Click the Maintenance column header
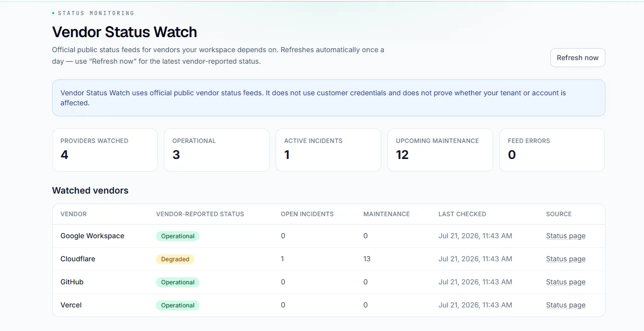Image resolution: width=644 pixels, height=331 pixels. (386, 214)
